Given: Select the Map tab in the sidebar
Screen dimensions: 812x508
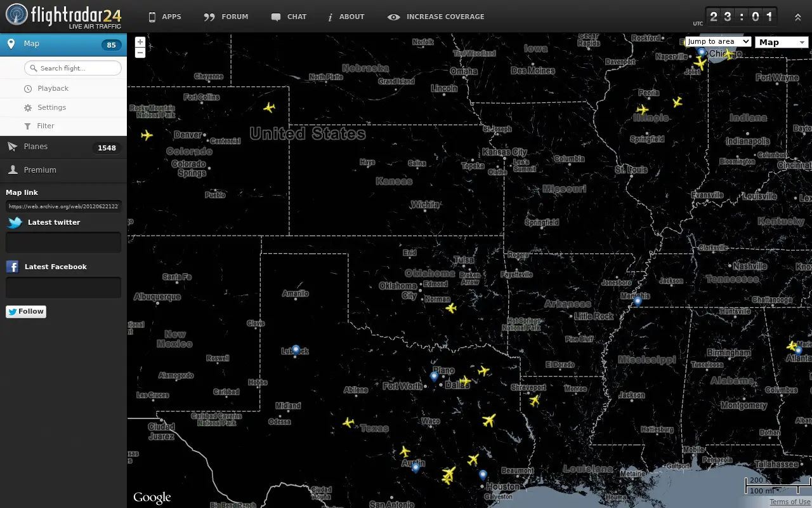Looking at the screenshot, I should 63,44.
